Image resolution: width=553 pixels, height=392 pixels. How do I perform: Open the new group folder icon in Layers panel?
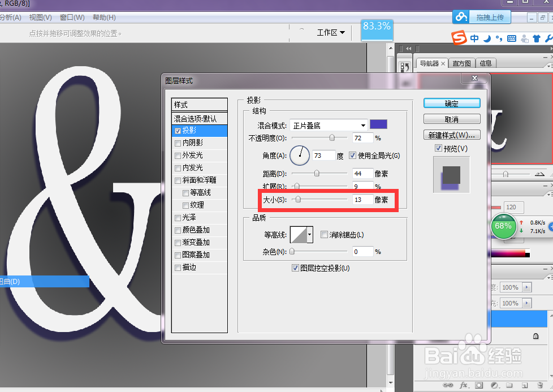[510, 385]
